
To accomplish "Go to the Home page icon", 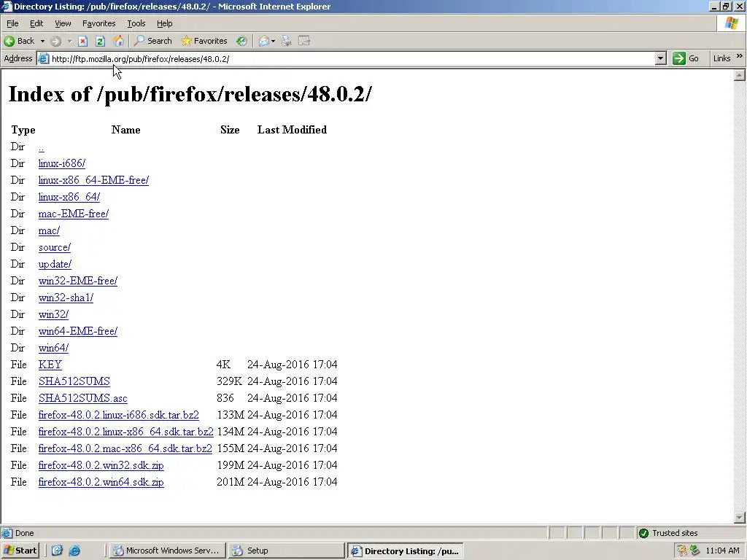I will [x=118, y=41].
